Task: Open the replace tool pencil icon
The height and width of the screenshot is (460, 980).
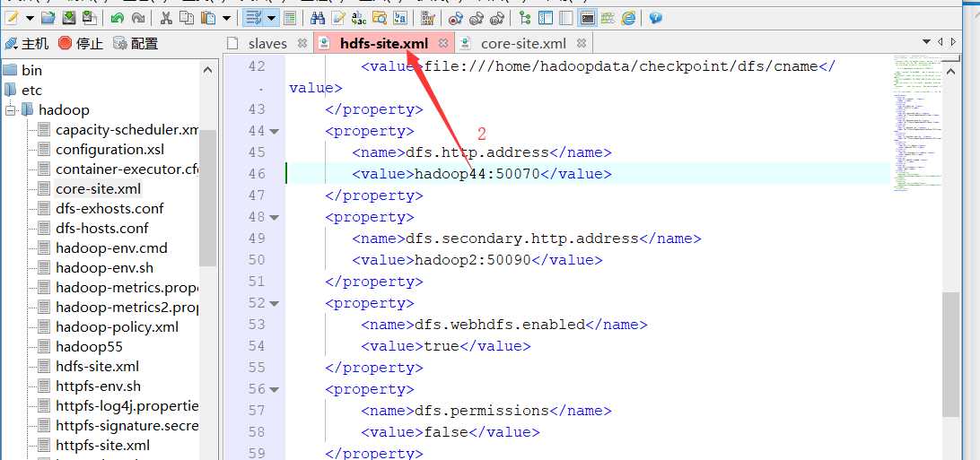Action: (338, 17)
